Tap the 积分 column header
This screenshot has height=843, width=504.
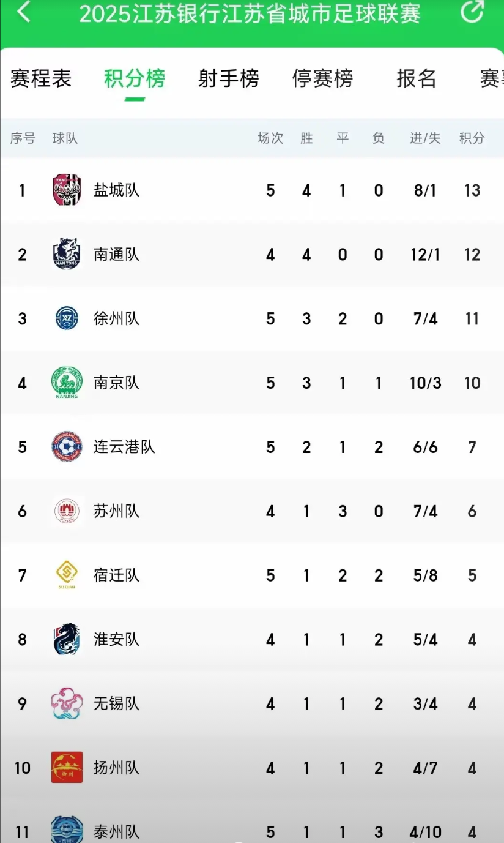pyautogui.click(x=472, y=138)
